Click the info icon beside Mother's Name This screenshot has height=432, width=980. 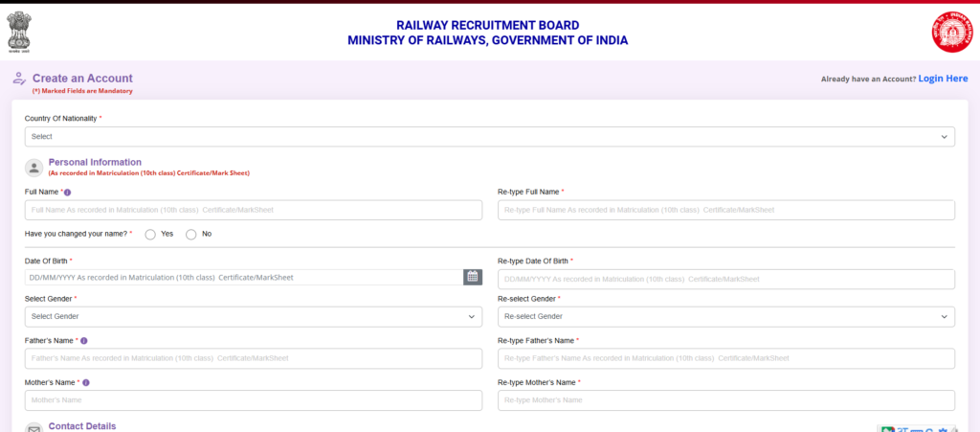pos(86,382)
